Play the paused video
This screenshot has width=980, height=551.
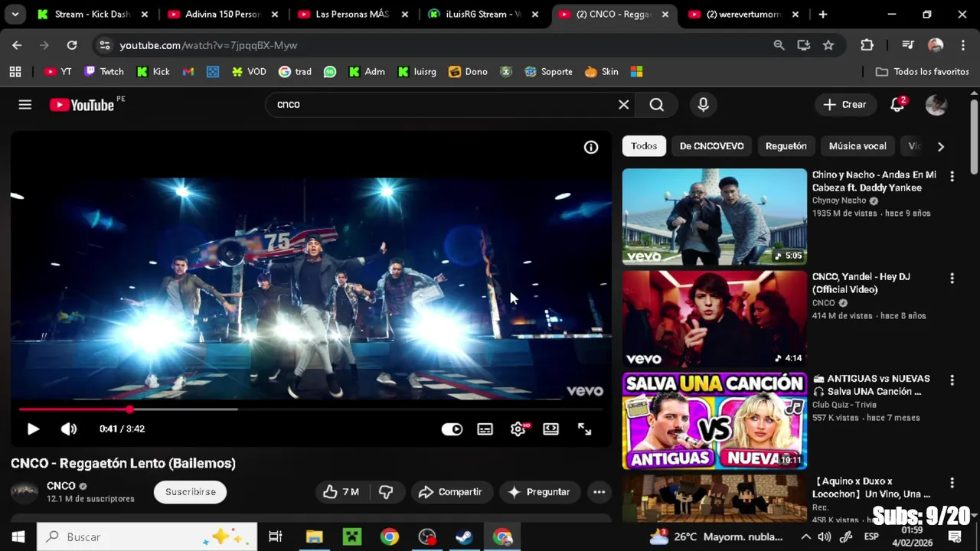tap(33, 429)
